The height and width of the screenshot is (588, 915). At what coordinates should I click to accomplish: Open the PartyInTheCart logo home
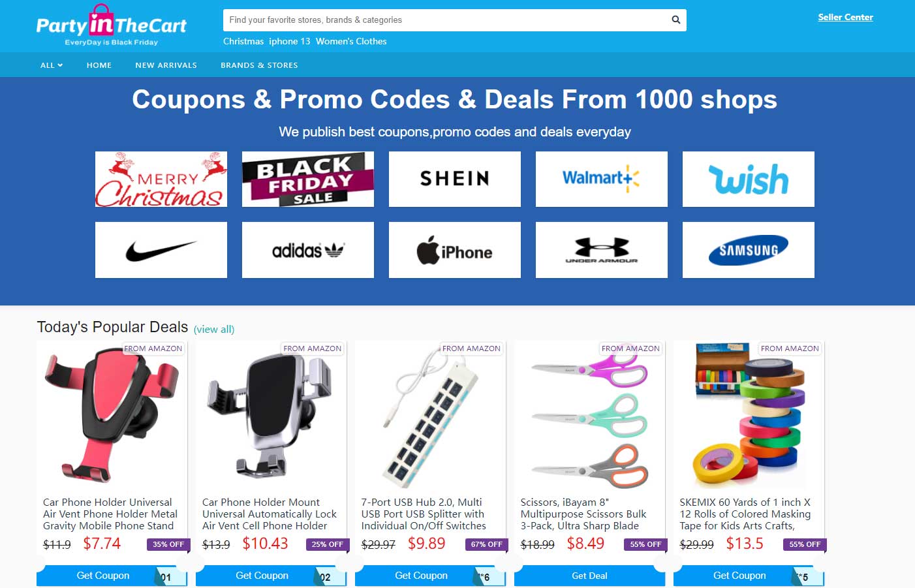tap(111, 25)
